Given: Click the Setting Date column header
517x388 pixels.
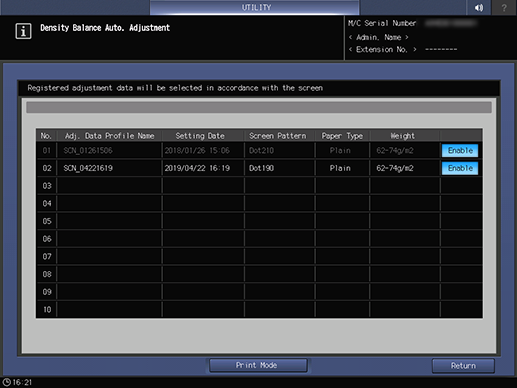Looking at the screenshot, I should [200, 136].
